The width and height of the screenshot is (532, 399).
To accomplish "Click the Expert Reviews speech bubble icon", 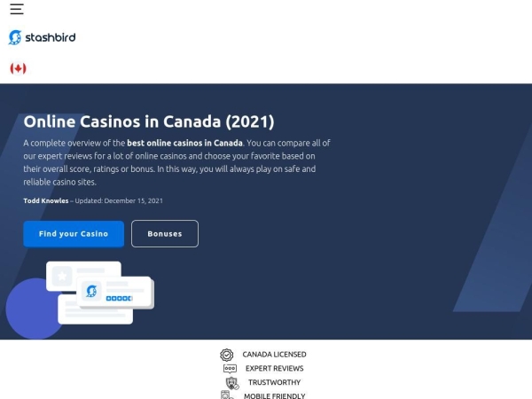I will pos(230,369).
